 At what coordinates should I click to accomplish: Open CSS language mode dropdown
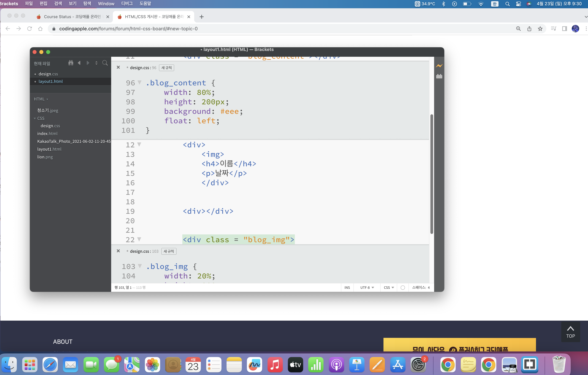[389, 288]
